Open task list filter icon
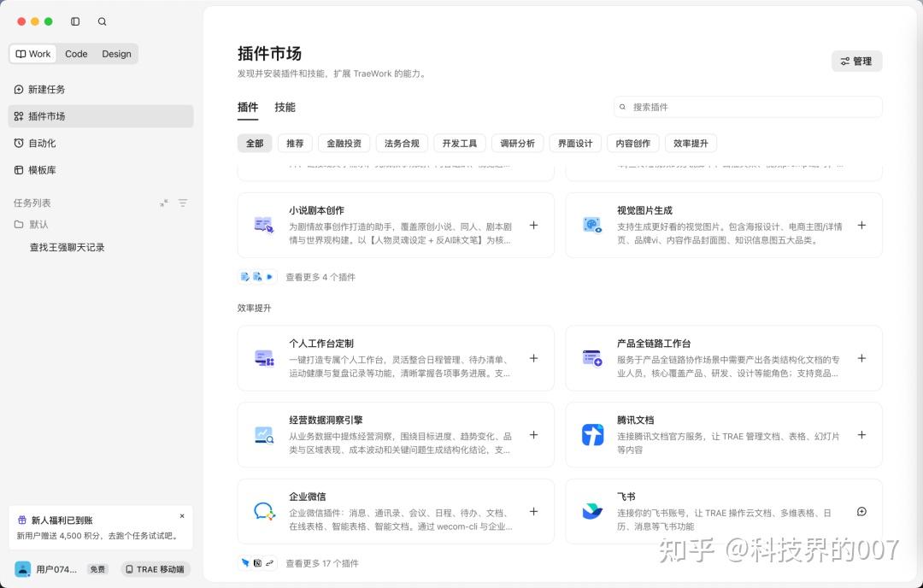The image size is (923, 588). (x=183, y=203)
